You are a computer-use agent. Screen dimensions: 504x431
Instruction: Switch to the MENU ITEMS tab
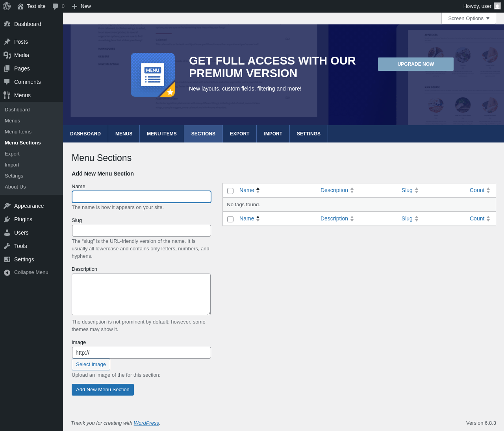coord(161,134)
